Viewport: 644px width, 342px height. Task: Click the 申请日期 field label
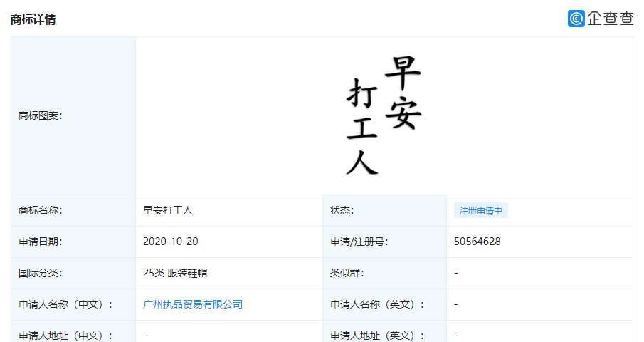click(x=40, y=242)
